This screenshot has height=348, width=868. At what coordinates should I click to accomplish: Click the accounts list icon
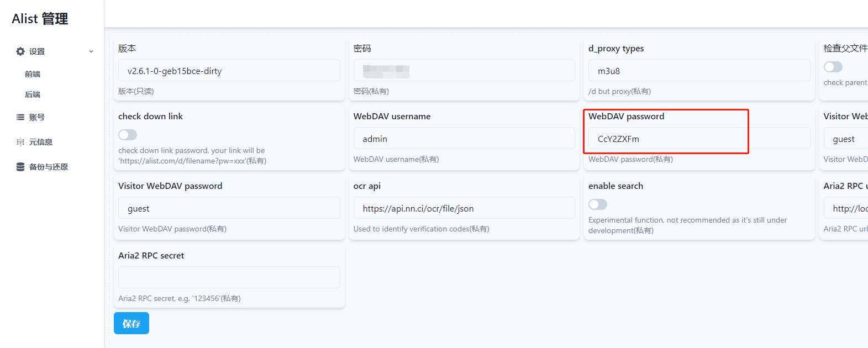pyautogui.click(x=20, y=117)
